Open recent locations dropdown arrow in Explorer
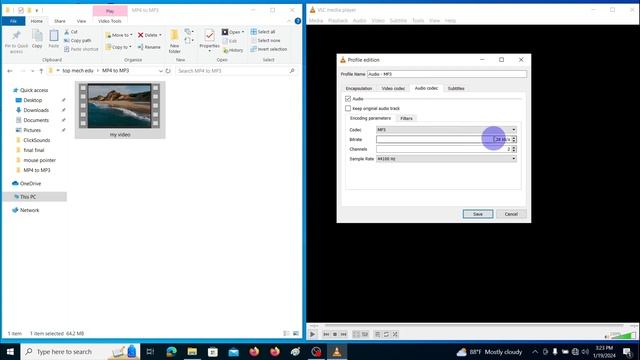Screen dimensions: 640x360 click(33, 71)
